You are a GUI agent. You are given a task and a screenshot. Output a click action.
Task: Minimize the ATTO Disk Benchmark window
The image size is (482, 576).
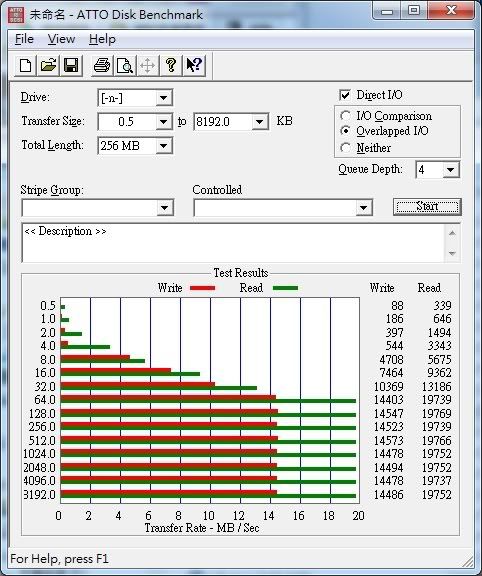[x=386, y=11]
